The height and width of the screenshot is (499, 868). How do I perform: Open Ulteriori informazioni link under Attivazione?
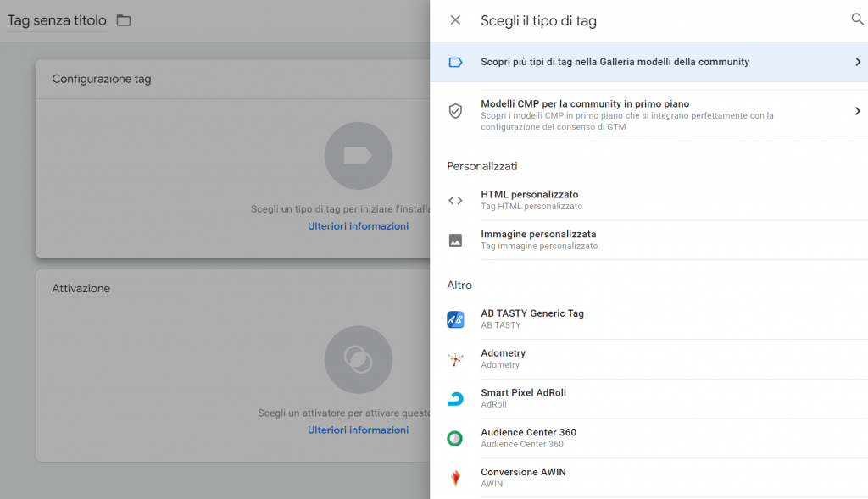(x=359, y=430)
